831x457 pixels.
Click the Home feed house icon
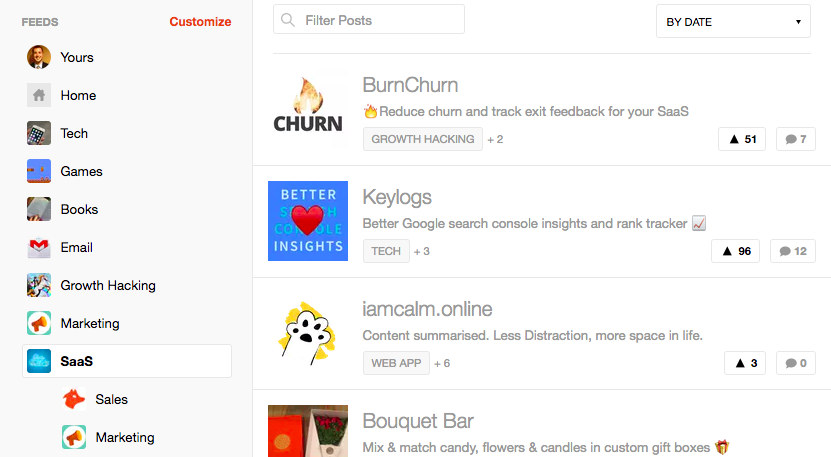(x=39, y=95)
